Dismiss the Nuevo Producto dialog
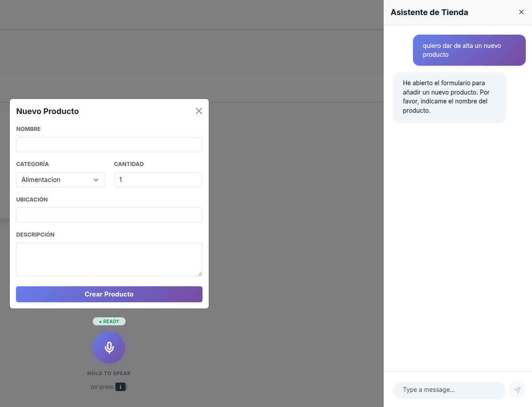532x407 pixels. pos(199,111)
